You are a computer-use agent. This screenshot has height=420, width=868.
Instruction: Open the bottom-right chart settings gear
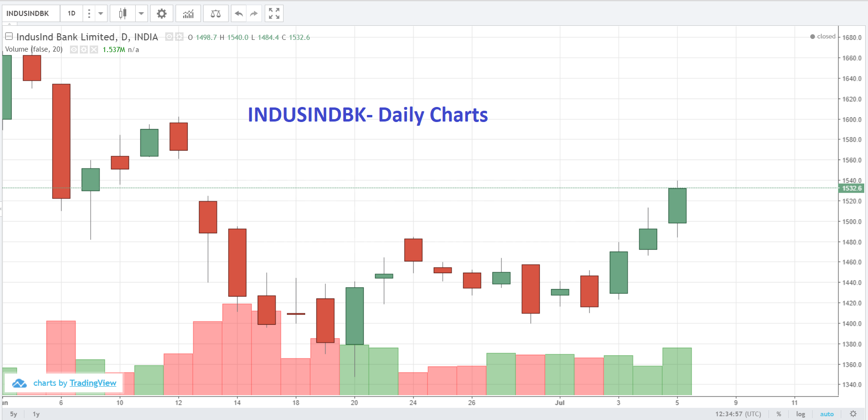tap(853, 414)
